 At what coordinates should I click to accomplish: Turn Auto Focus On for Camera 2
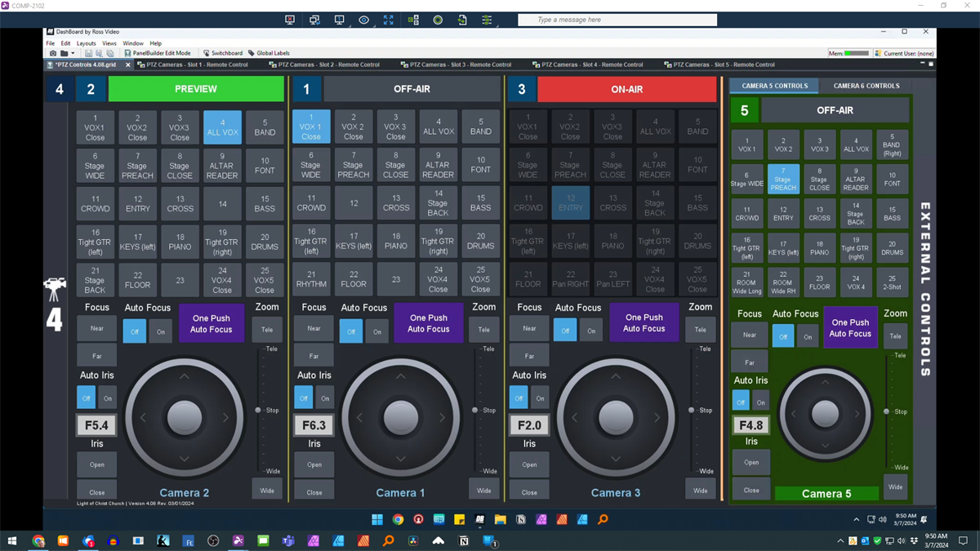coord(161,331)
